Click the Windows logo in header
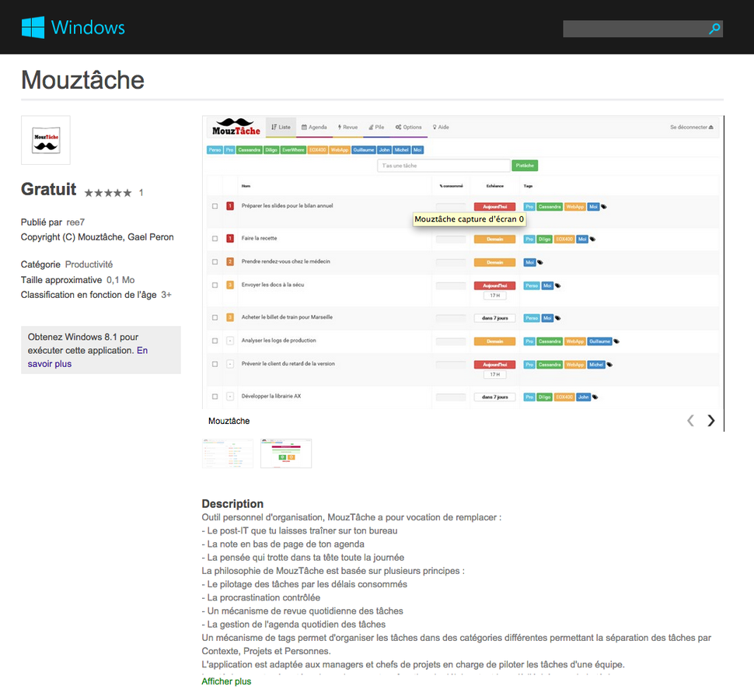The image size is (754, 700). (73, 27)
